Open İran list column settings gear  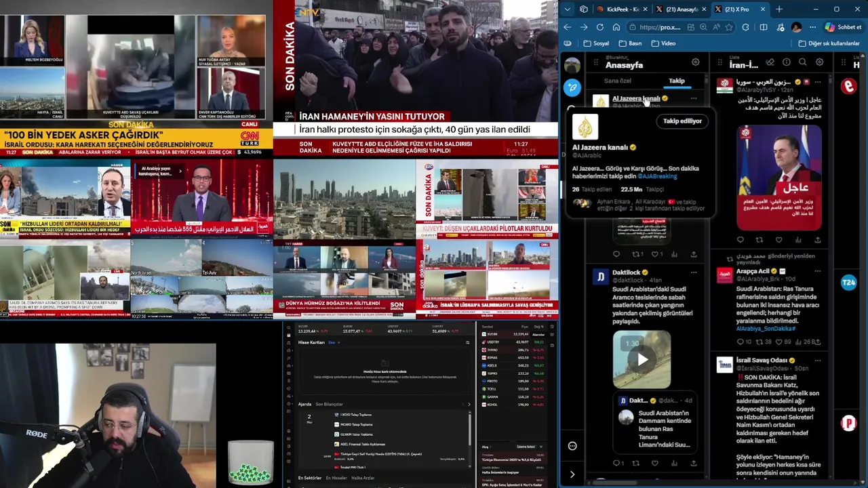click(819, 62)
